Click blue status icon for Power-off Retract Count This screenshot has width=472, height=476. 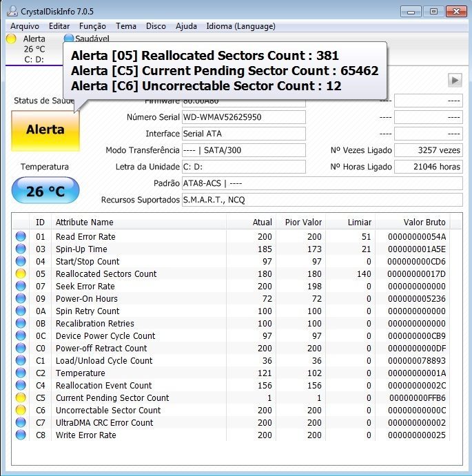tap(21, 348)
